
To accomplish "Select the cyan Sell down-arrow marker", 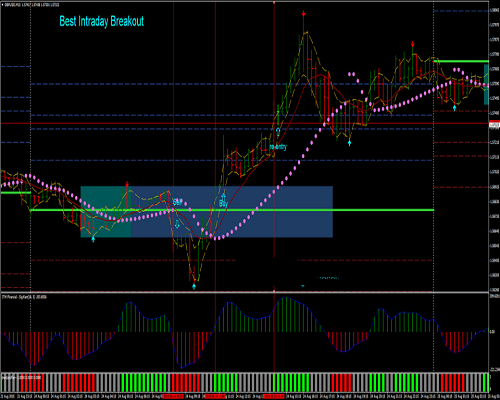I will pyautogui.click(x=177, y=224).
